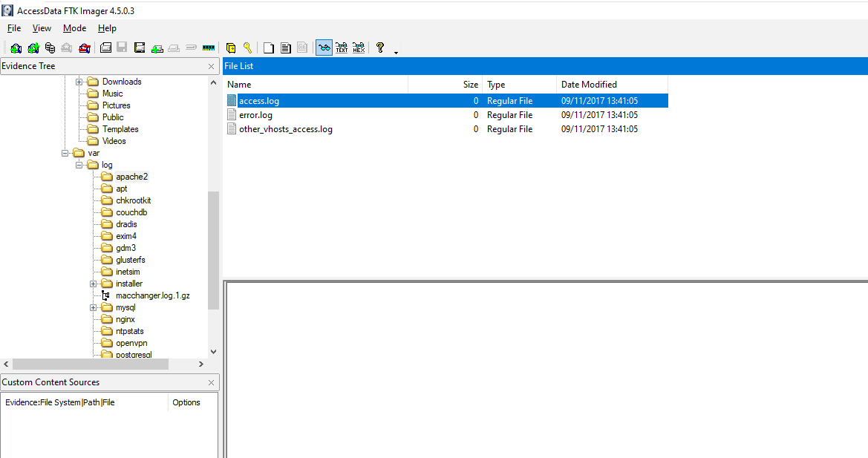Click the Obtain Protected Files safe icon
The width and height of the screenshot is (868, 458).
(231, 48)
